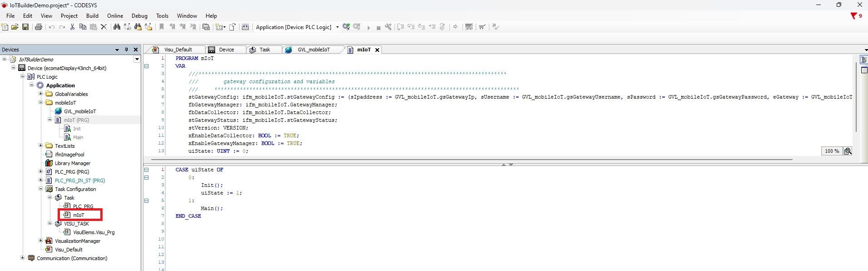868x271 pixels.
Task: Click the Step Over debug icon
Action: coord(400,27)
